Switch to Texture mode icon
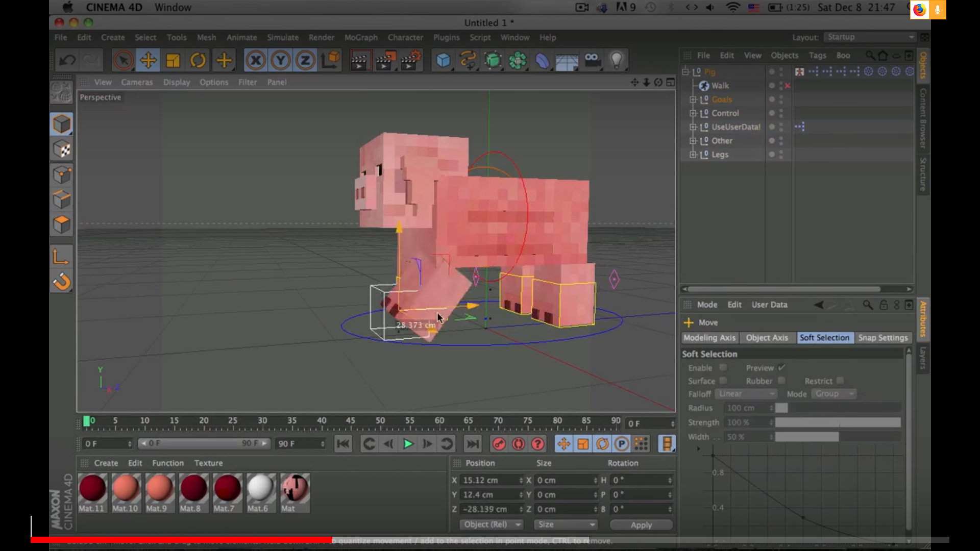The height and width of the screenshot is (551, 980). pyautogui.click(x=62, y=149)
